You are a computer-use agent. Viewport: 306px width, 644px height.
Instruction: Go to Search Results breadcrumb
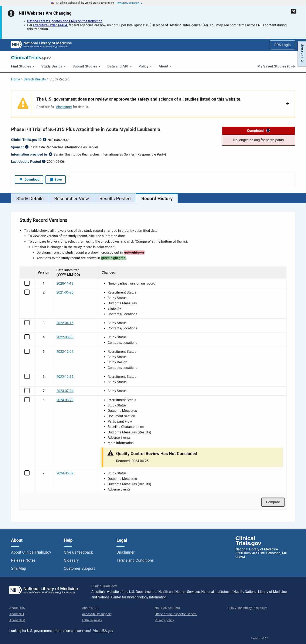pos(35,79)
